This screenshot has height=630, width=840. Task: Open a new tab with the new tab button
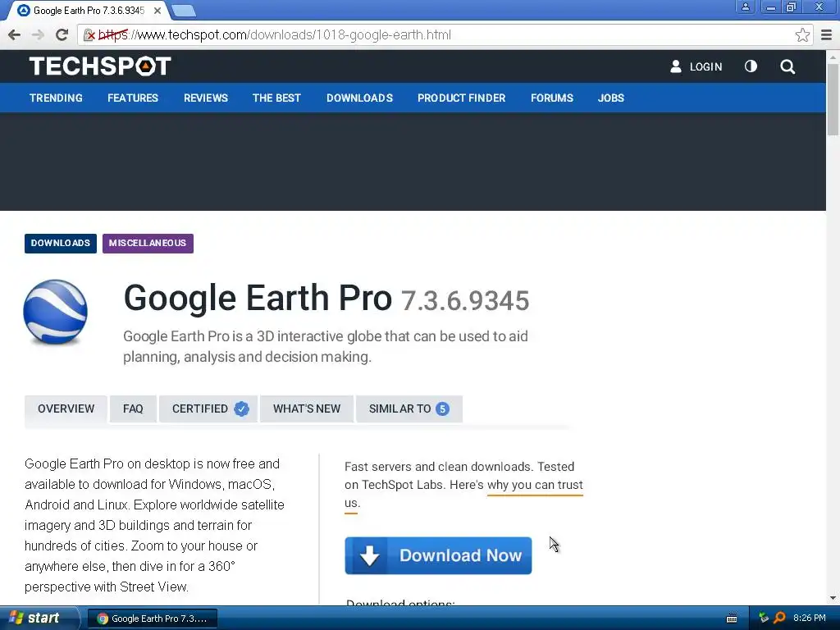coord(185,10)
